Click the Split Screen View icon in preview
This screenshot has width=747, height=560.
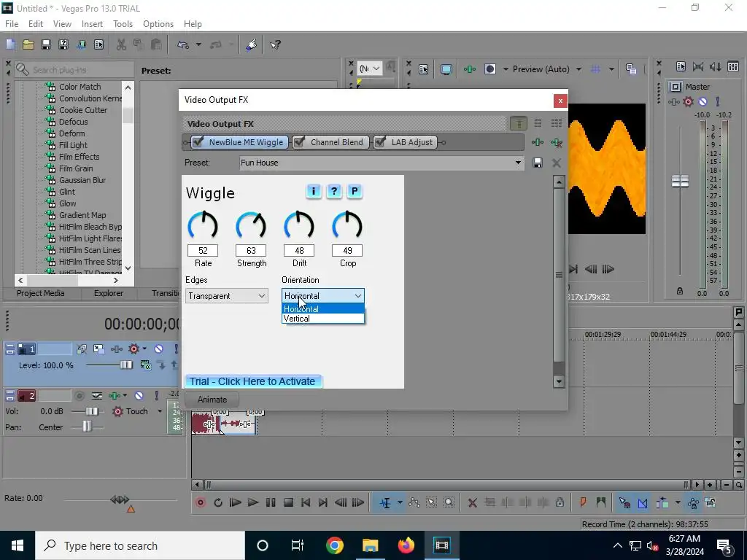pyautogui.click(x=489, y=69)
